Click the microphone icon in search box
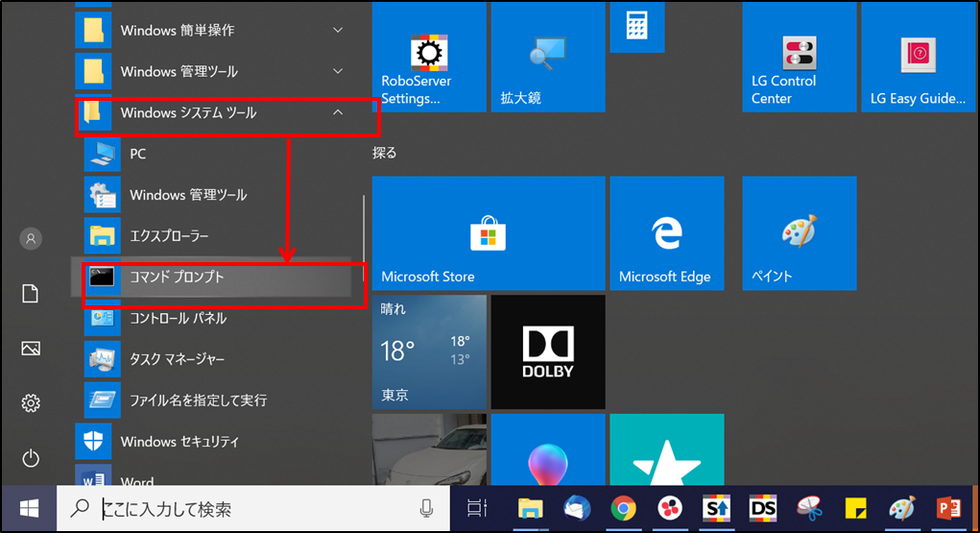Viewport: 980px width, 533px height. [x=426, y=509]
